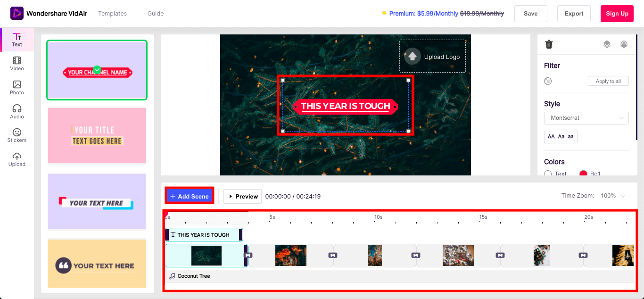Click the Upload Logo placeholder box
The height and width of the screenshot is (299, 644).
[432, 56]
